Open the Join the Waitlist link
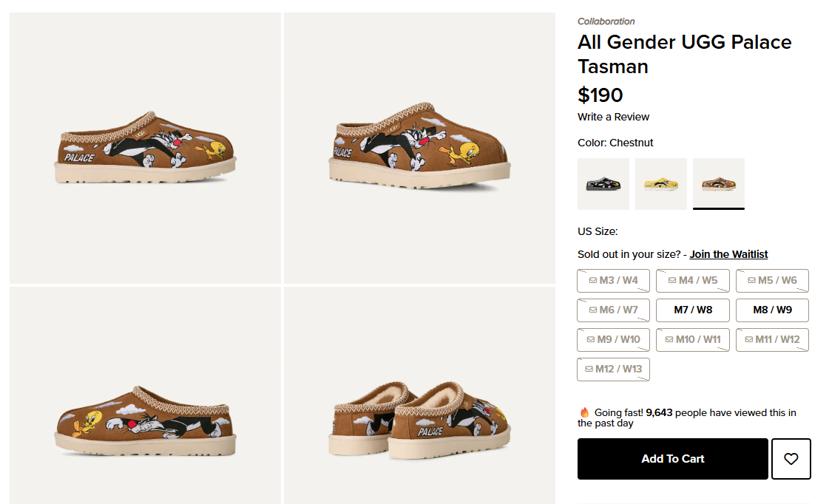The image size is (829, 504). (728, 254)
